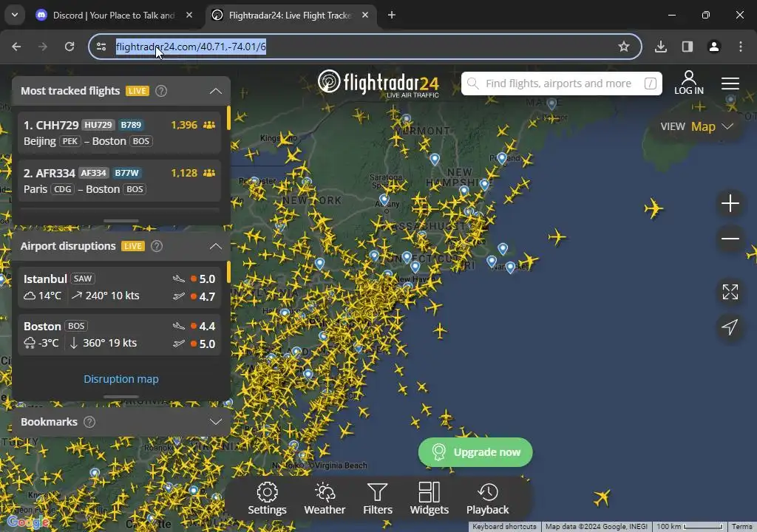Image resolution: width=757 pixels, height=532 pixels.
Task: Open help for Bookmarks
Action: pyautogui.click(x=89, y=422)
